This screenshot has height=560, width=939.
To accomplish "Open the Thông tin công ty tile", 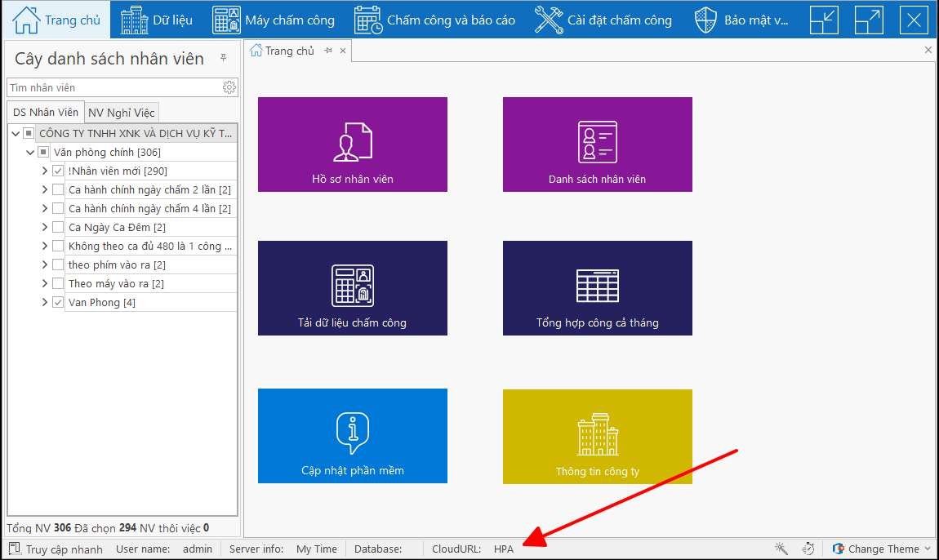I will tap(597, 437).
